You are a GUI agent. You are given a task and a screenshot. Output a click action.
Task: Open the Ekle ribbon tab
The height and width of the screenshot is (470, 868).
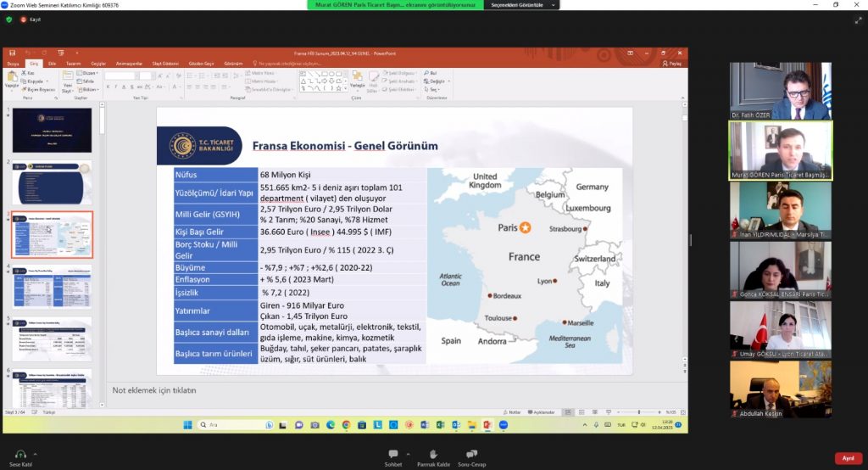52,64
